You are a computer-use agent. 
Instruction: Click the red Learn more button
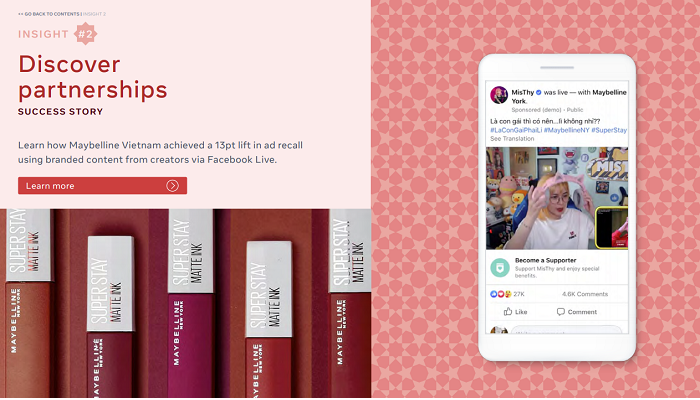pyautogui.click(x=102, y=186)
